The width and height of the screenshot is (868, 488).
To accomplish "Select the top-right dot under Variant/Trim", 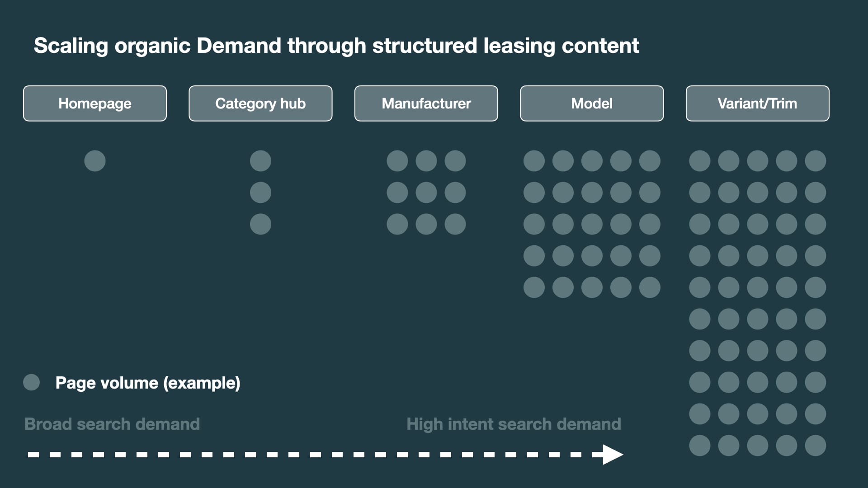I will (x=816, y=161).
